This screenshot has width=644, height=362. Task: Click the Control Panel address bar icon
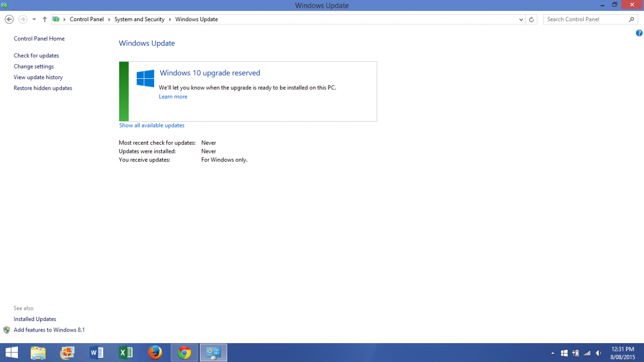[56, 19]
